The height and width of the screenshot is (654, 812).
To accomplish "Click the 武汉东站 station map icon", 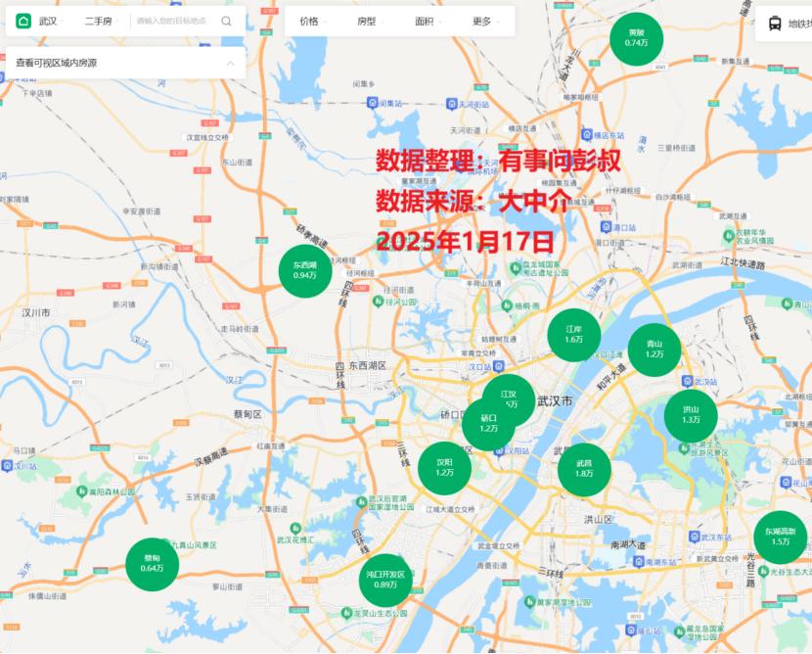I will pos(694,537).
